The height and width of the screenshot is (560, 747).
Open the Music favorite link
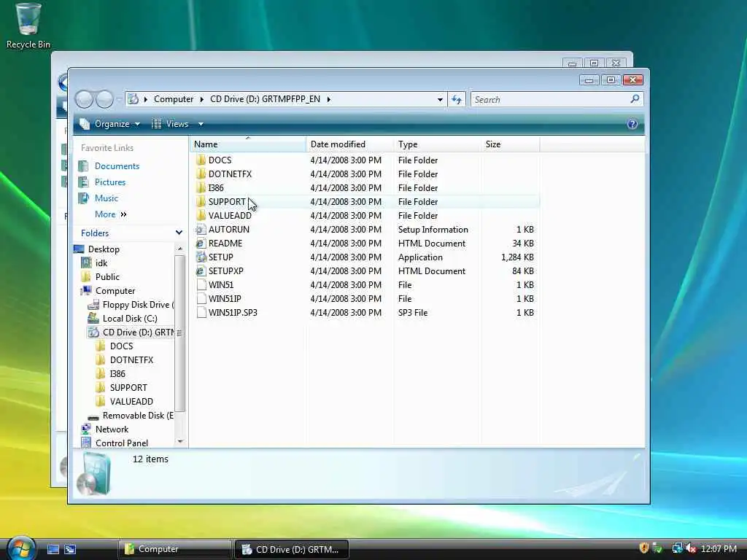tap(107, 198)
